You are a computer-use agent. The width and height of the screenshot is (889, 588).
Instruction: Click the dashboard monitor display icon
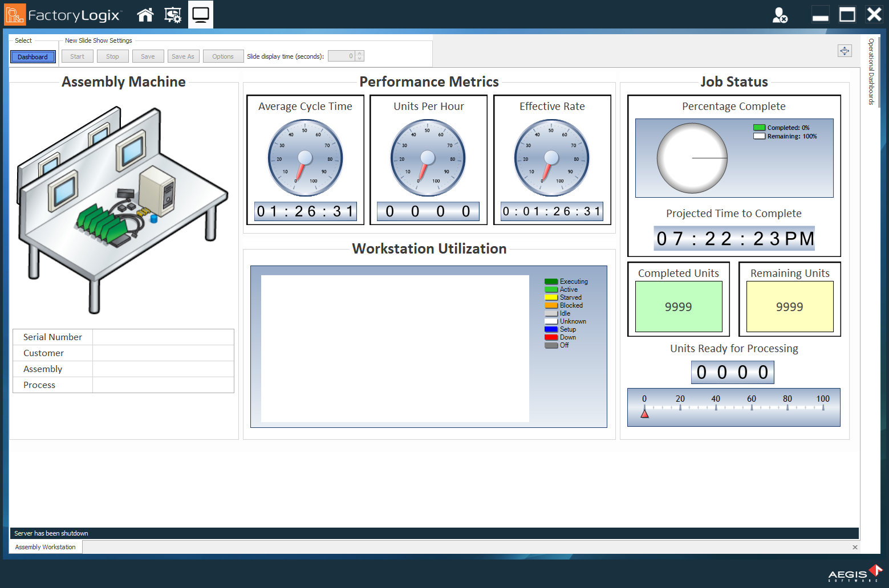(x=200, y=15)
